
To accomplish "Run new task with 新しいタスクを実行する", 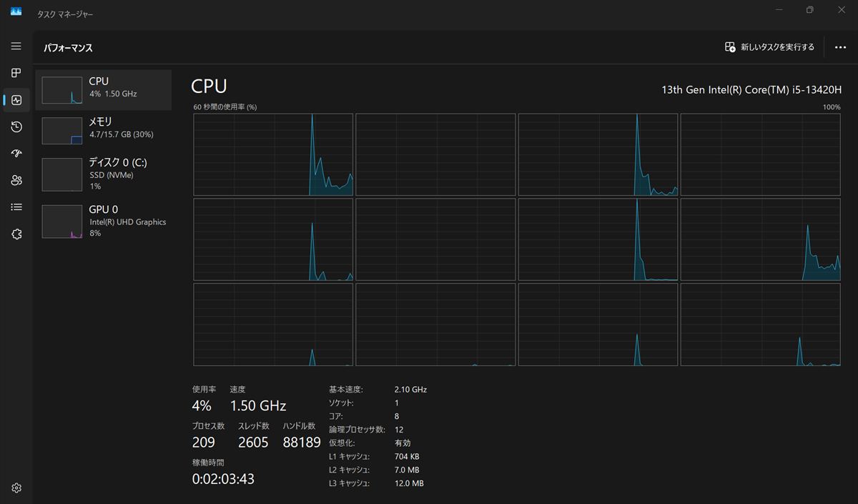I will [x=769, y=47].
